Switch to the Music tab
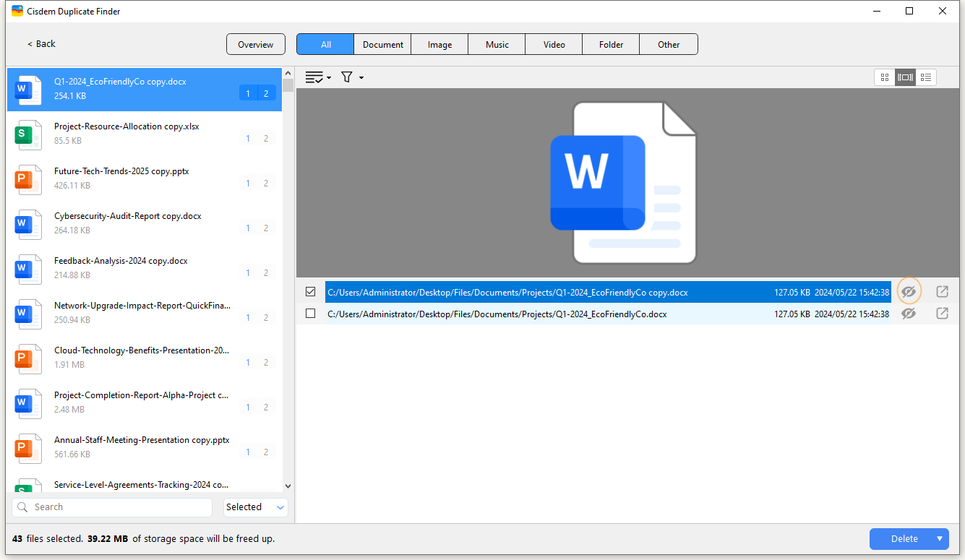 (497, 44)
